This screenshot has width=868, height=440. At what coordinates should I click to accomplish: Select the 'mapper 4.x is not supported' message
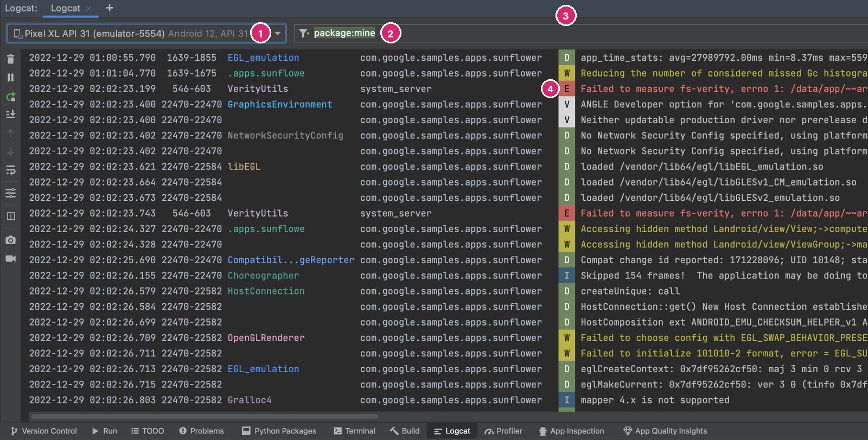pos(655,400)
